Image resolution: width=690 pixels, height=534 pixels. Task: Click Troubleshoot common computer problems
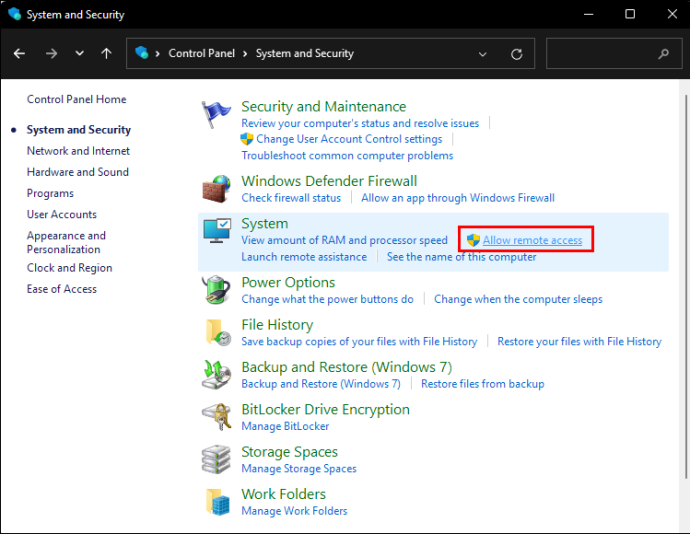point(347,156)
